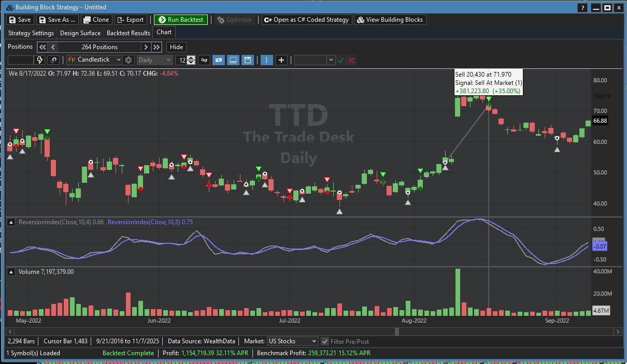Toggle the log scale button
627x364 pixels.
coord(204,60)
